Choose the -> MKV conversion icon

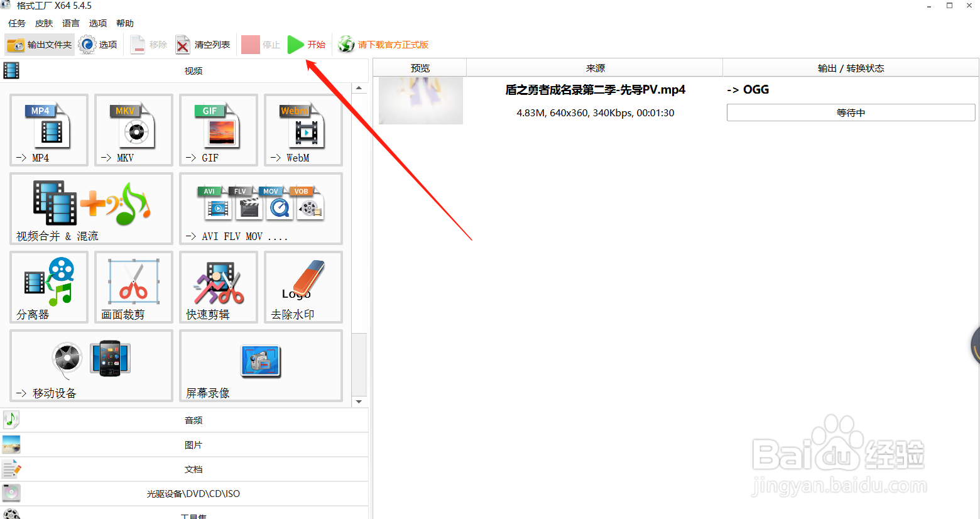point(134,130)
